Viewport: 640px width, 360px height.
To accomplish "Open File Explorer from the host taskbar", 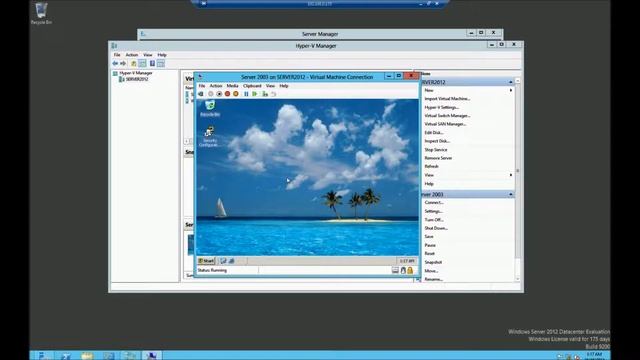I will coord(87,356).
